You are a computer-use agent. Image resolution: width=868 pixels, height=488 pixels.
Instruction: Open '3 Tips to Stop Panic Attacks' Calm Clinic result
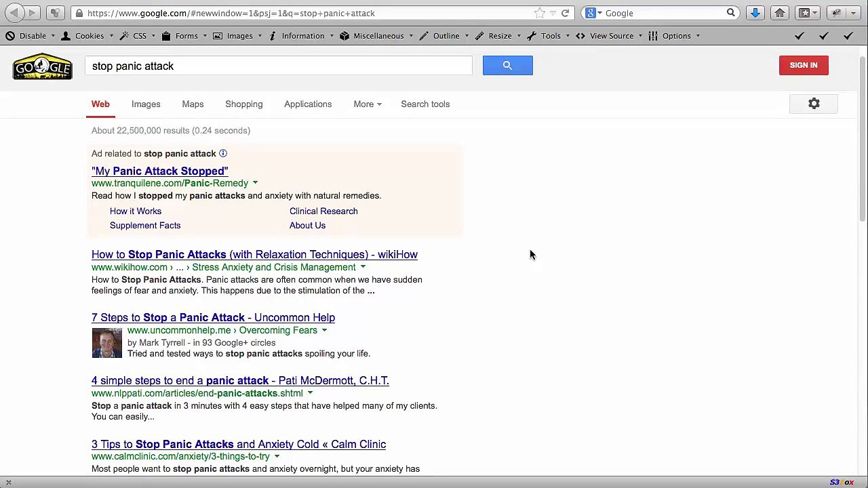pyautogui.click(x=239, y=445)
